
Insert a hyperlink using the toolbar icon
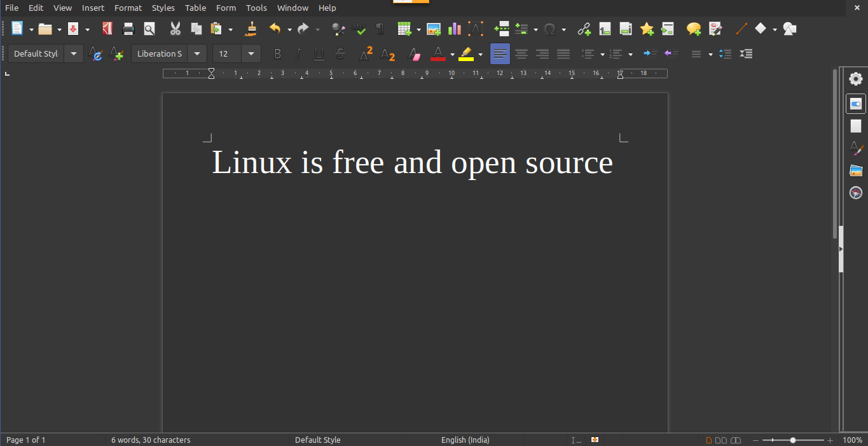pos(584,29)
